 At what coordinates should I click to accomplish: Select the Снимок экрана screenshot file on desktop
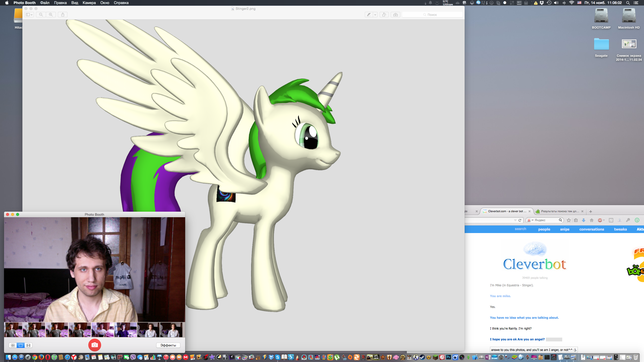click(x=629, y=50)
